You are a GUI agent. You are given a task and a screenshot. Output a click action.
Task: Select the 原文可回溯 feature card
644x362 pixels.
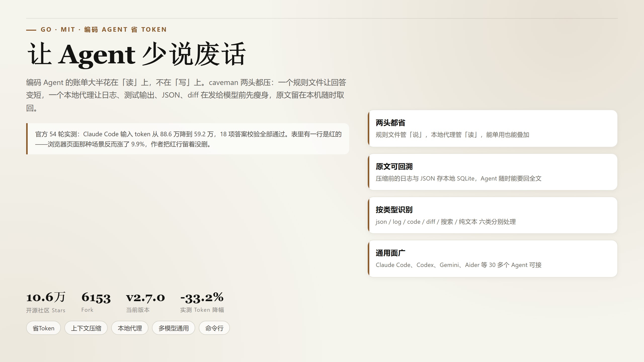493,172
